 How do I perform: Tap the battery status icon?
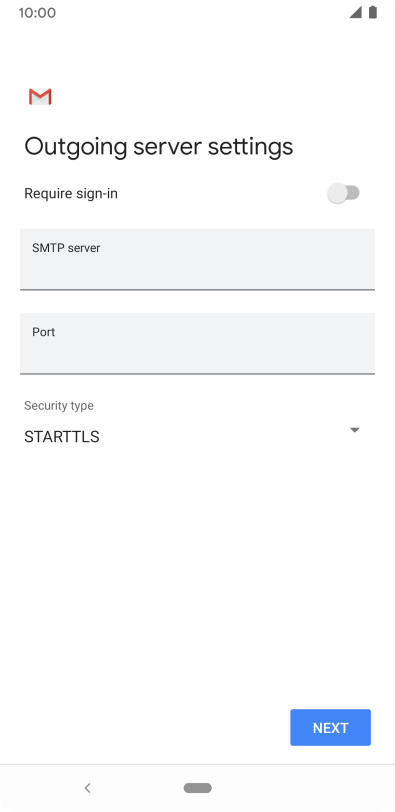click(x=373, y=12)
